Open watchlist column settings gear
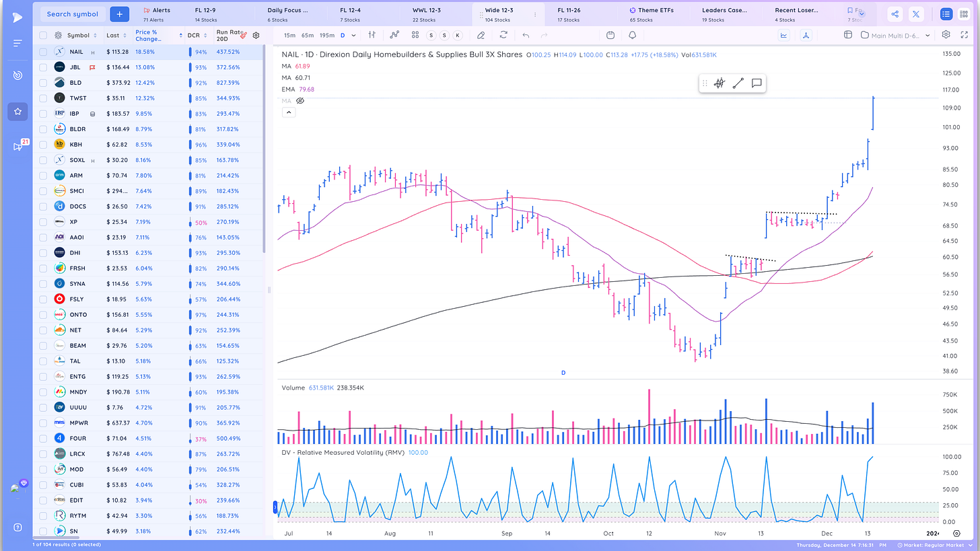The height and width of the screenshot is (551, 980). pos(256,35)
